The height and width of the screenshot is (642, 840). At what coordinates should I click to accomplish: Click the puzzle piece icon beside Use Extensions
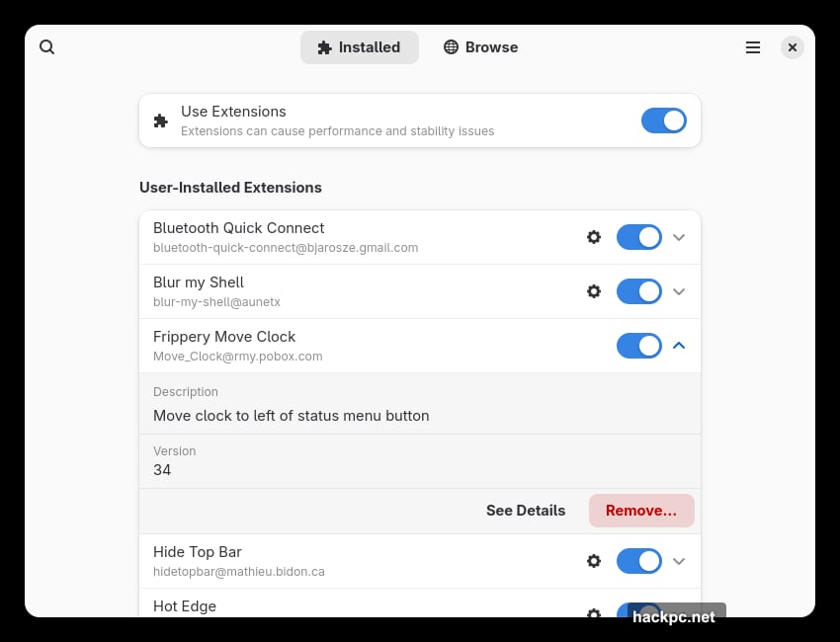pyautogui.click(x=161, y=120)
